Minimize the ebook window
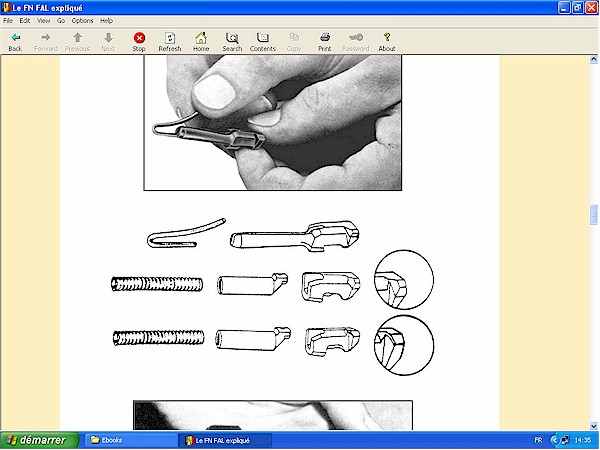 [564, 8]
